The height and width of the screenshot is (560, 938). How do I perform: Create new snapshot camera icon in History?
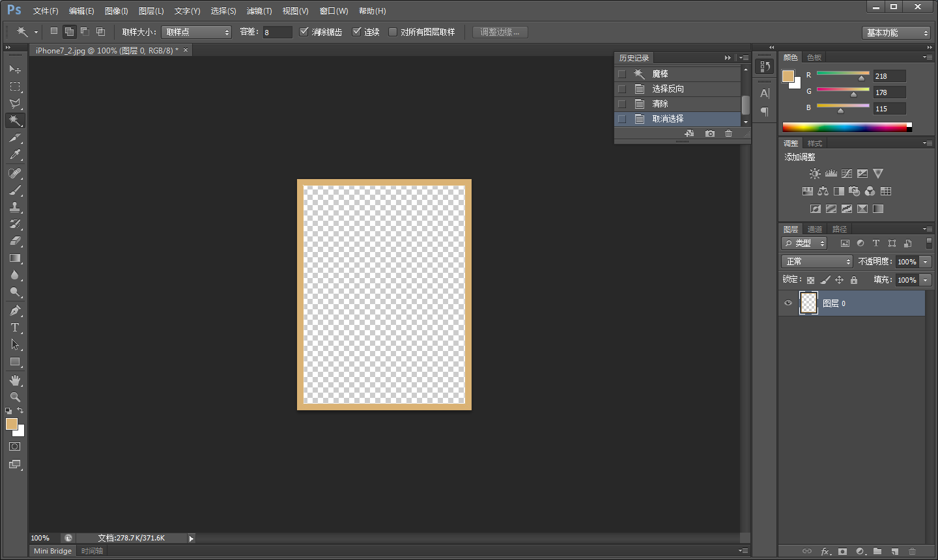pyautogui.click(x=709, y=133)
